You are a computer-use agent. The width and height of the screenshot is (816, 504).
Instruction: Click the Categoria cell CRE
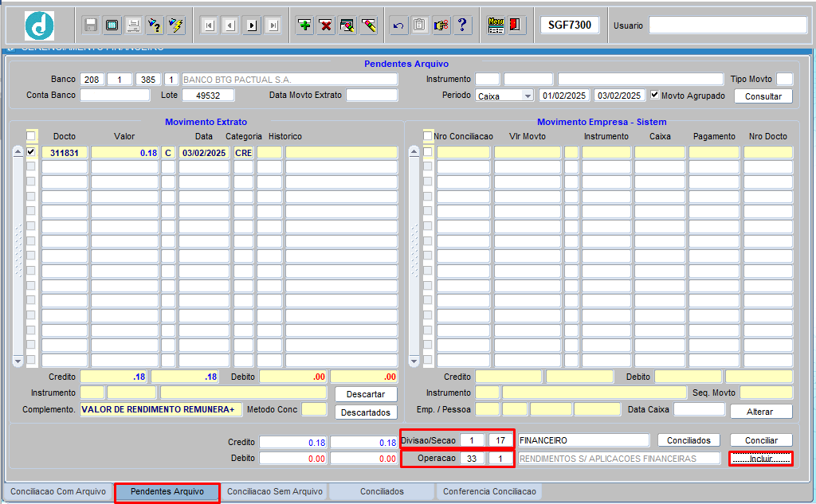pos(244,152)
